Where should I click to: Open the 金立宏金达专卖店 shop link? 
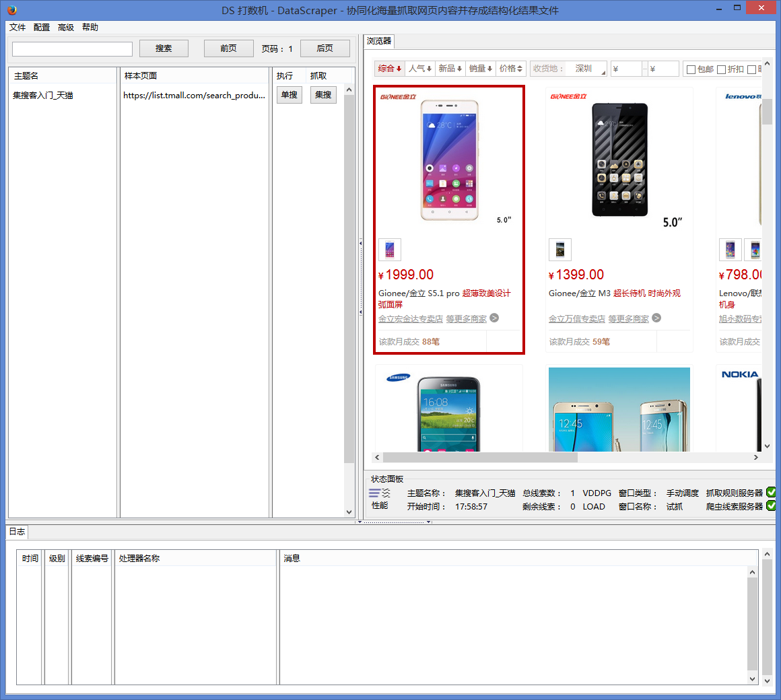[x=411, y=318]
